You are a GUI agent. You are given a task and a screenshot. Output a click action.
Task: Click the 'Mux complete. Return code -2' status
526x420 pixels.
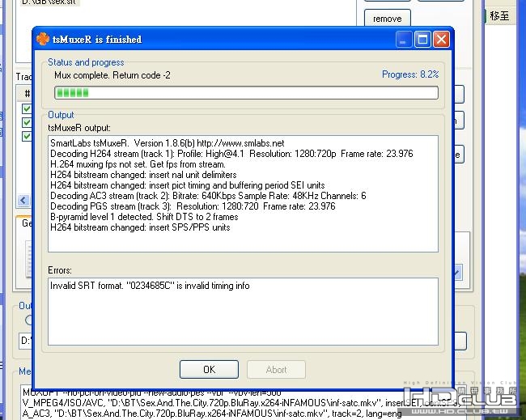[x=112, y=75]
